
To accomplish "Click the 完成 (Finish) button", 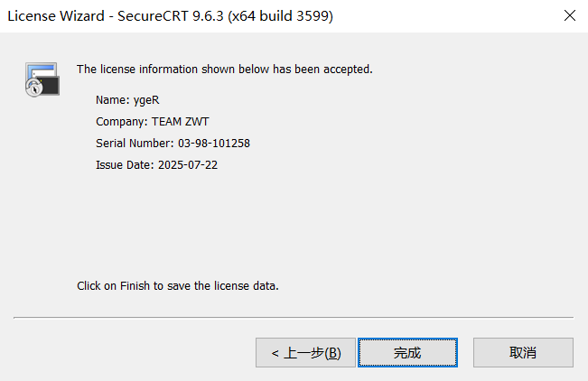I will click(407, 352).
